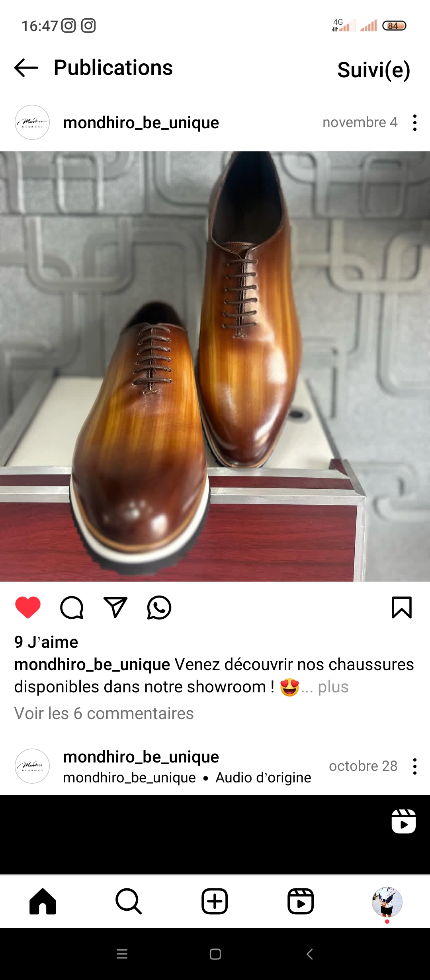Viewport: 430px width, 980px height.
Task: View all 6 commentaires
Action: pyautogui.click(x=104, y=713)
